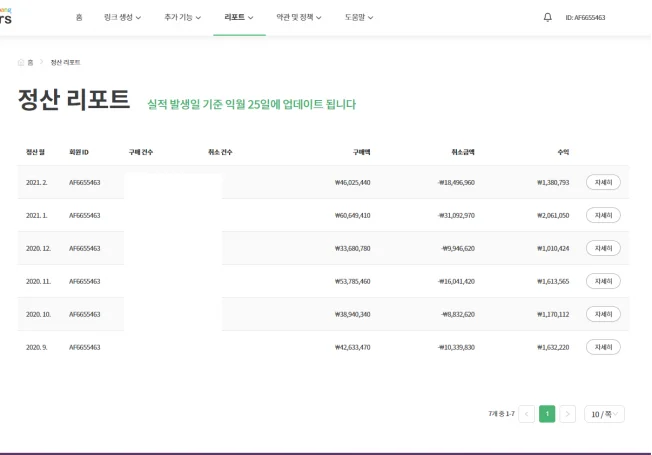This screenshot has height=455, width=652.
Task: Show 자세히 for 2020. 9. row
Action: (603, 347)
